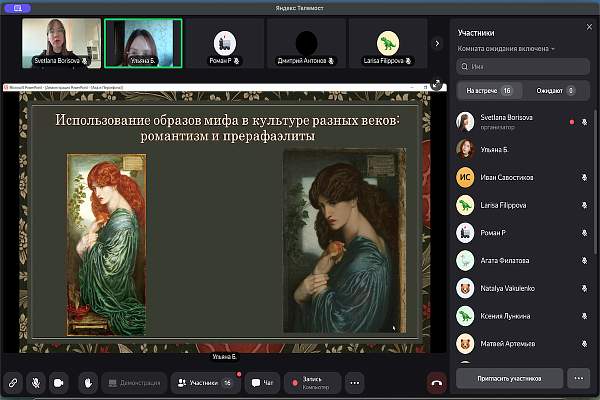Click the Участники panel heading
600x400 pixels.
click(476, 33)
